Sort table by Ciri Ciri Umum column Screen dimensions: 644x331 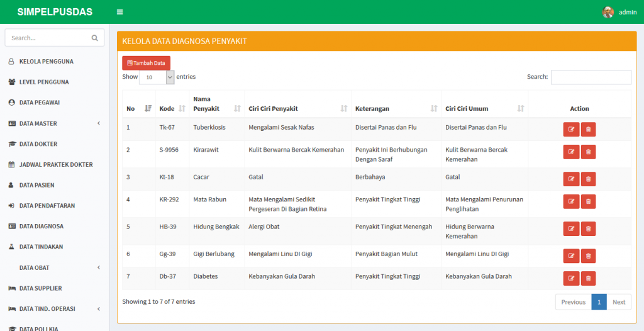coord(485,104)
